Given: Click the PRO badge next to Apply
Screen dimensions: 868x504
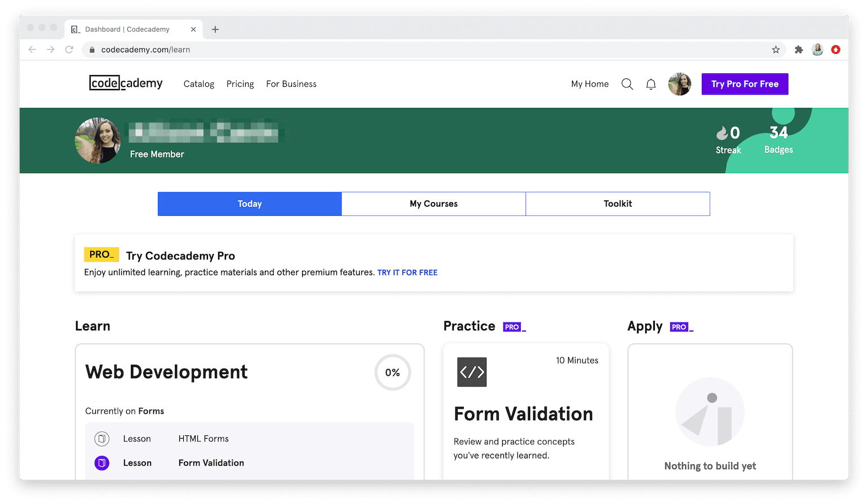Looking at the screenshot, I should [x=680, y=326].
